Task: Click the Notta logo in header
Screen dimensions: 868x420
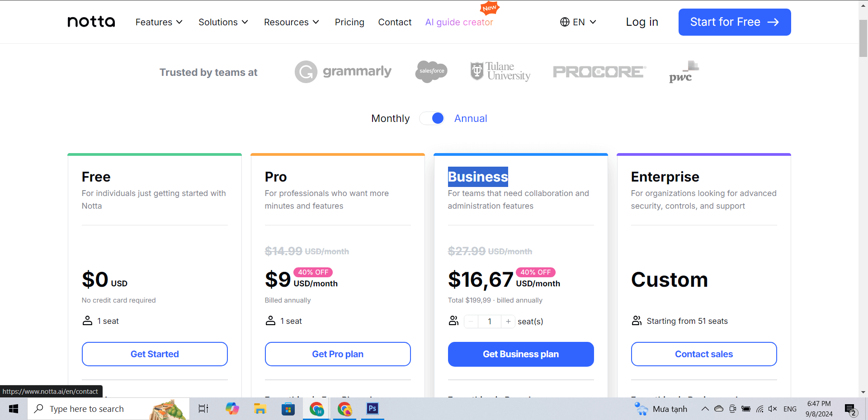Action: pyautogui.click(x=91, y=22)
